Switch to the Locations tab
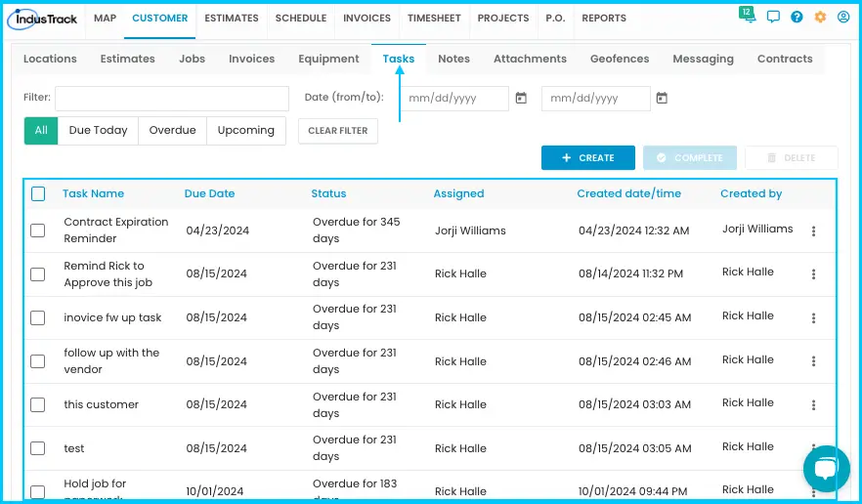 50,59
